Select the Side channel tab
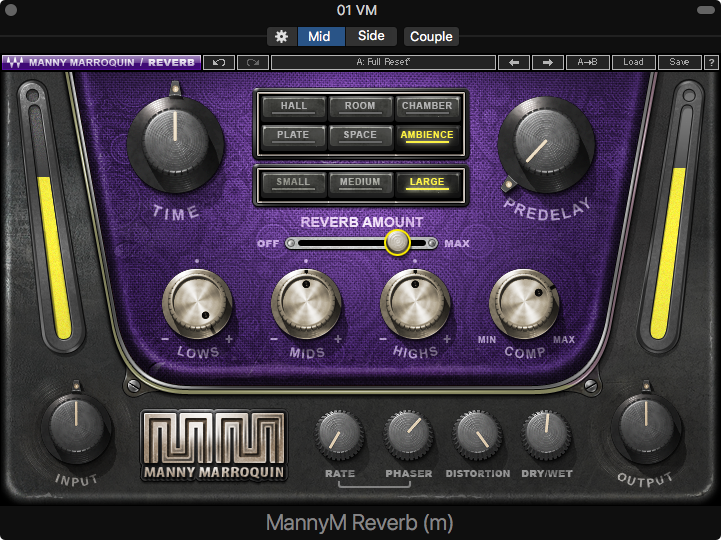 point(371,36)
